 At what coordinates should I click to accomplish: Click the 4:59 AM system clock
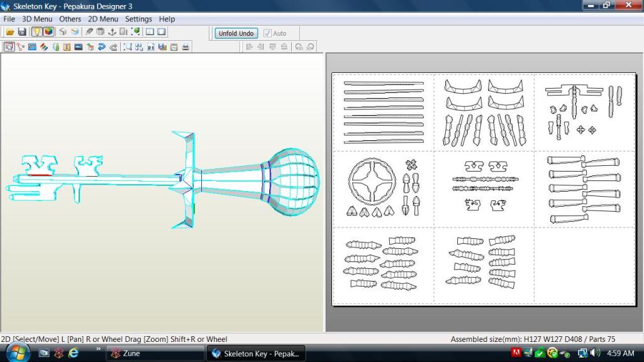621,353
